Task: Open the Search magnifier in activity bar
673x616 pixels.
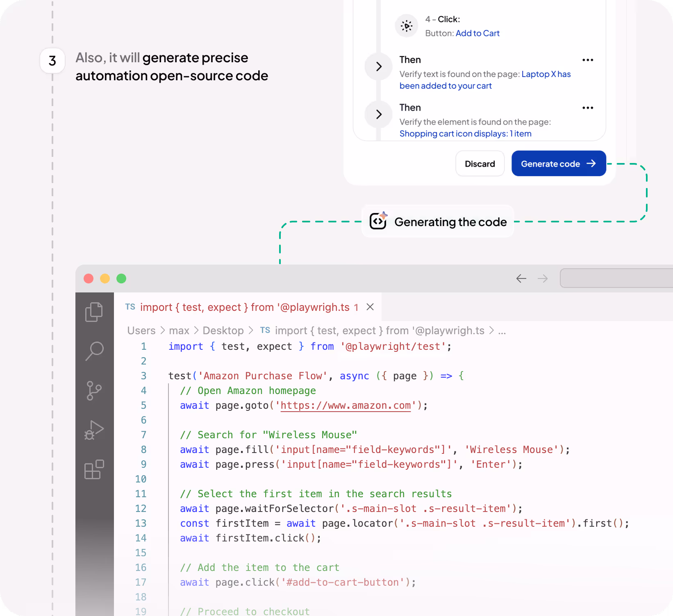Action: click(x=94, y=351)
